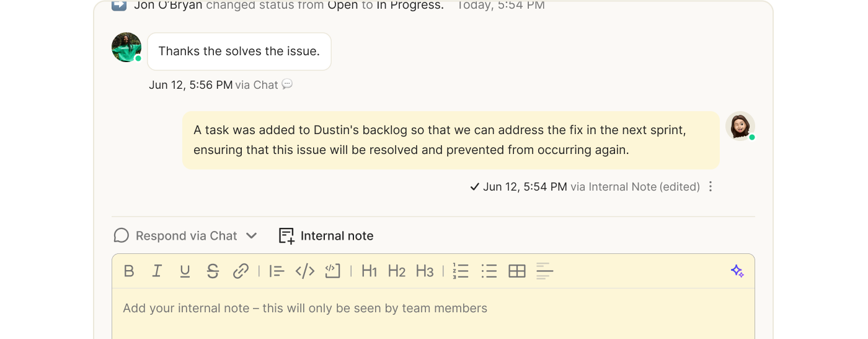Apply Heading 1 style
The width and height of the screenshot is (868, 339).
370,271
